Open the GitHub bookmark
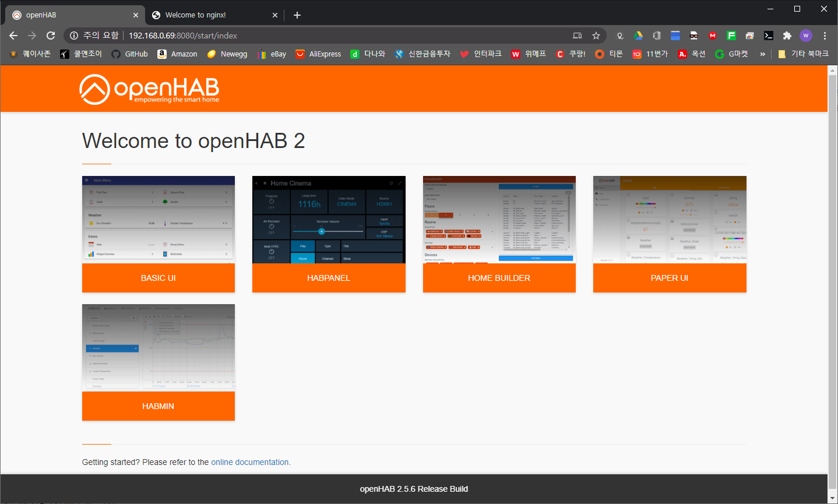 coord(130,54)
